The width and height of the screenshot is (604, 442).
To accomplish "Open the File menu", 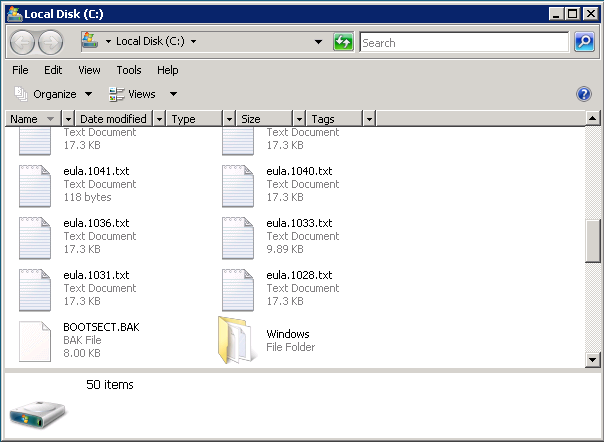I will click(20, 70).
